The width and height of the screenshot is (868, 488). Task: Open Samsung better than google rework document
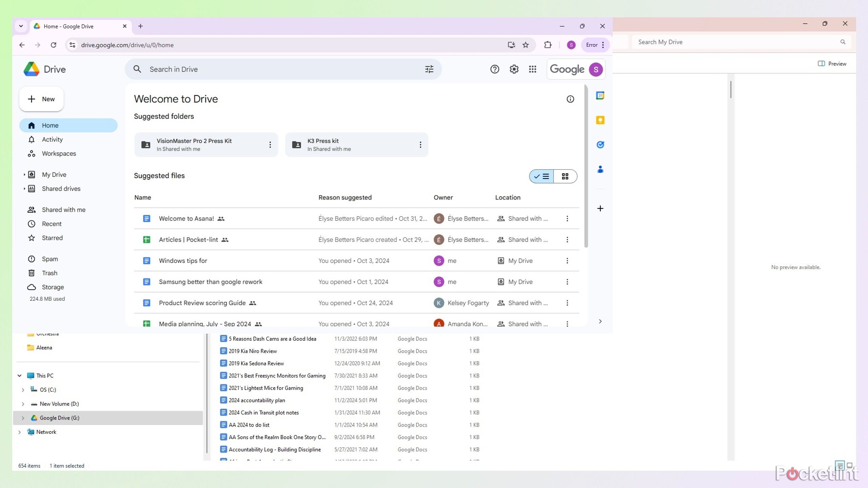pyautogui.click(x=210, y=282)
